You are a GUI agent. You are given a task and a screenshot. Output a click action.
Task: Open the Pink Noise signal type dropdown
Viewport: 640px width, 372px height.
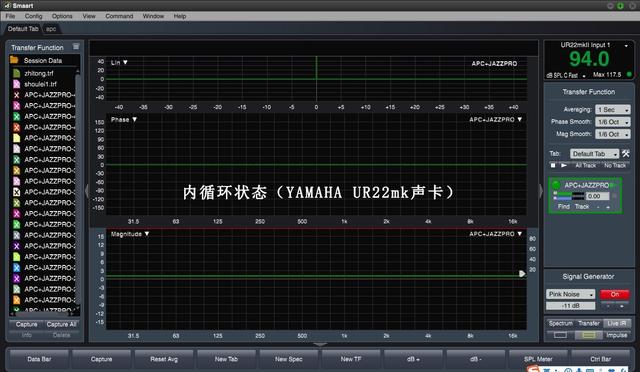coord(570,294)
